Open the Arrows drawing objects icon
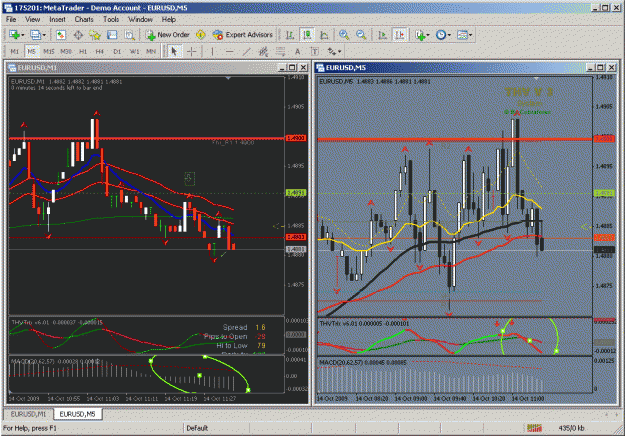This screenshot has width=625, height=436. (x=332, y=51)
